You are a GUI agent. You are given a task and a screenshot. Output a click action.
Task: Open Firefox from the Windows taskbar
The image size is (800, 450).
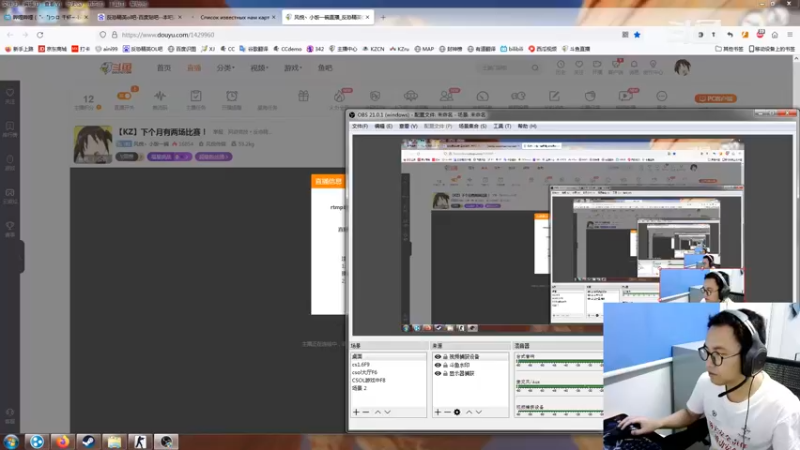point(63,441)
